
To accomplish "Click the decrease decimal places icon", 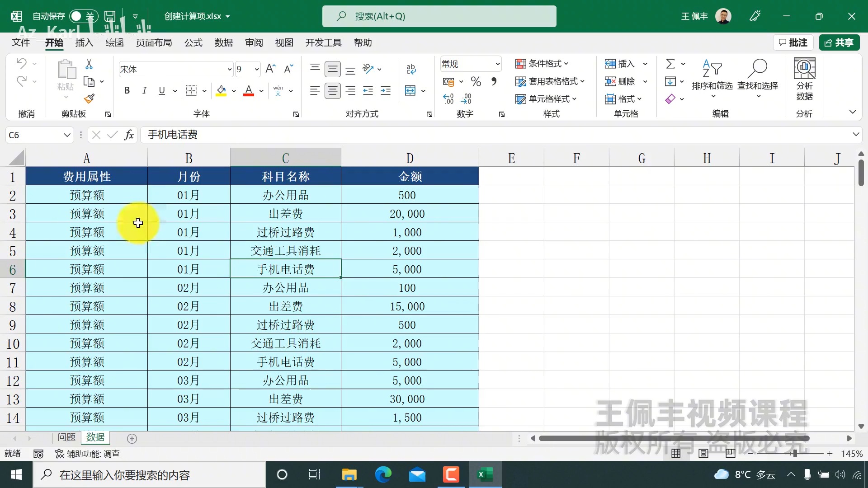I will coord(467,99).
